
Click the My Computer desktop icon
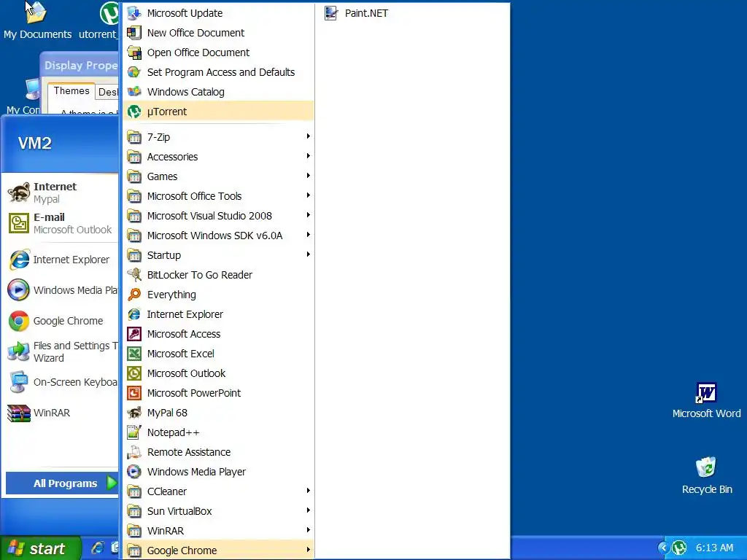[25, 97]
